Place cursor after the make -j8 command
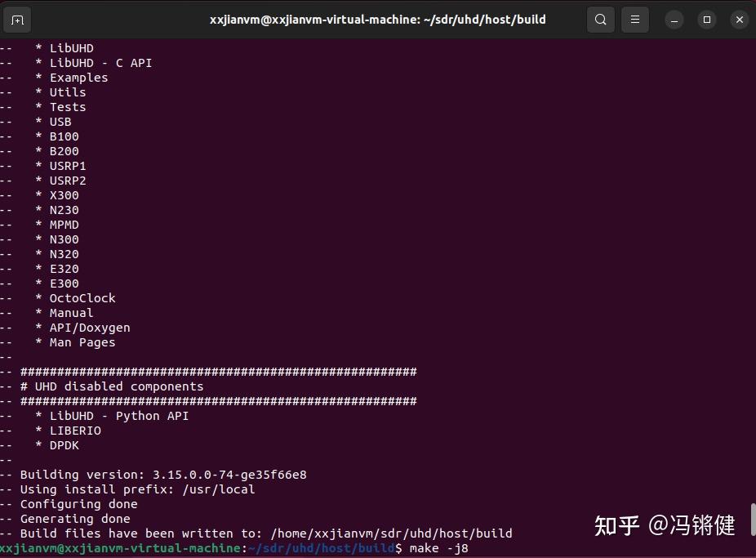This screenshot has height=558, width=756. click(472, 547)
